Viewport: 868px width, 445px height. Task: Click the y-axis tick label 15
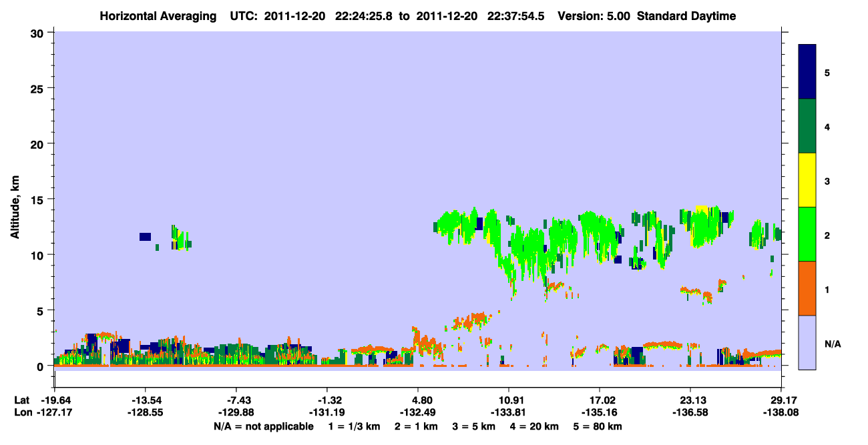click(39, 199)
